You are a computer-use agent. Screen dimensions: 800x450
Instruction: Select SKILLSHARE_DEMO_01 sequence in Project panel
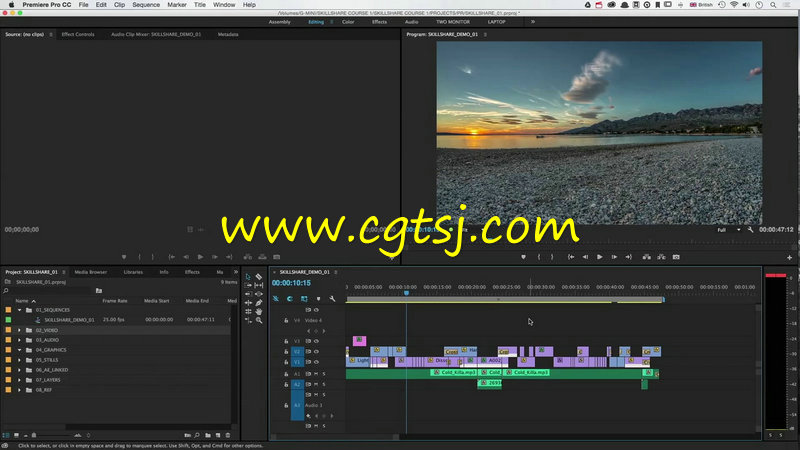point(69,319)
